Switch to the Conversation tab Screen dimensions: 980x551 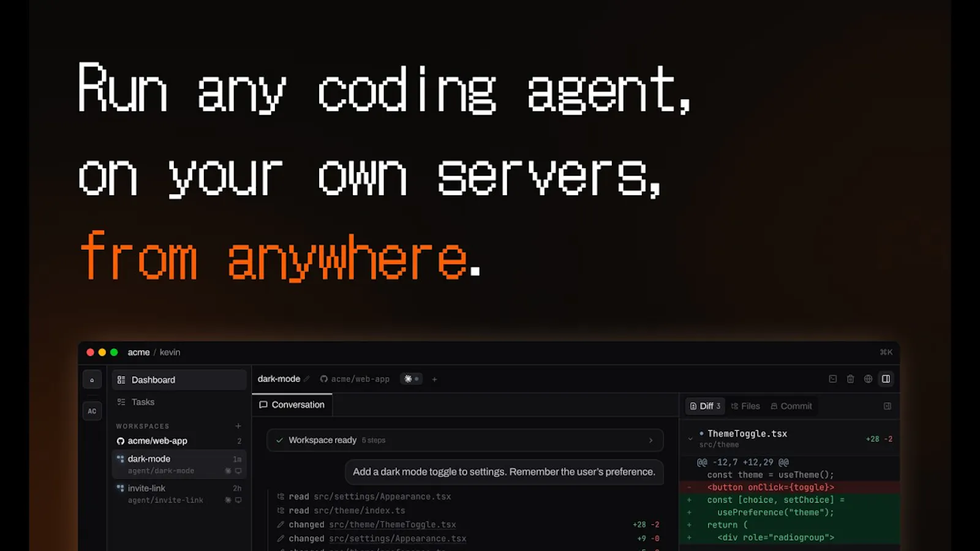[292, 405]
